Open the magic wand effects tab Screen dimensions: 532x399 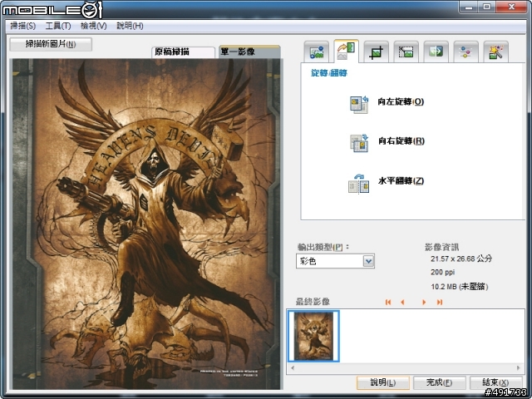point(495,52)
